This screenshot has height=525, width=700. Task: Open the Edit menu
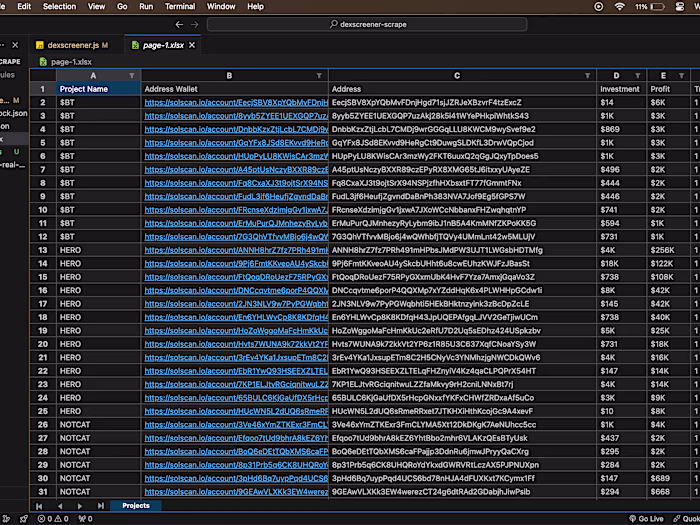[x=24, y=7]
